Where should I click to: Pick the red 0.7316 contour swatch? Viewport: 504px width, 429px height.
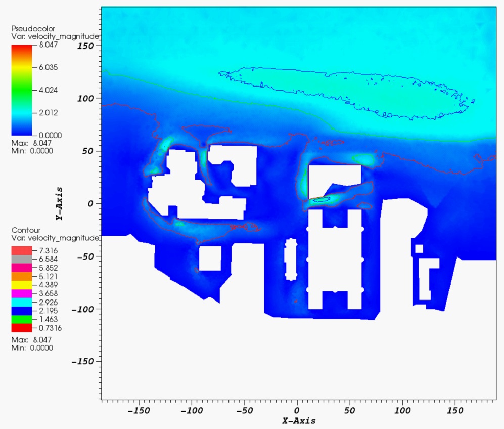pyautogui.click(x=22, y=328)
